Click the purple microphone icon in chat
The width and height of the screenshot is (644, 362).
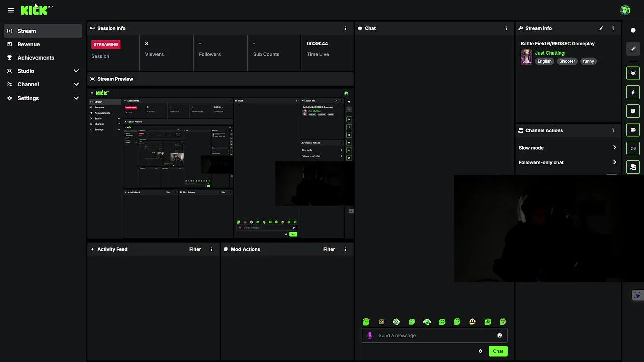click(370, 335)
